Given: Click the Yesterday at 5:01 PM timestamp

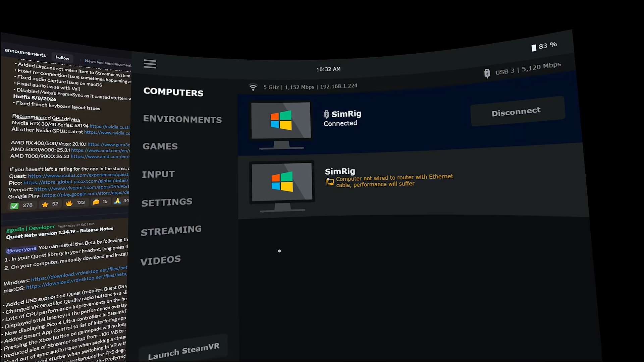Looking at the screenshot, I should click(76, 225).
